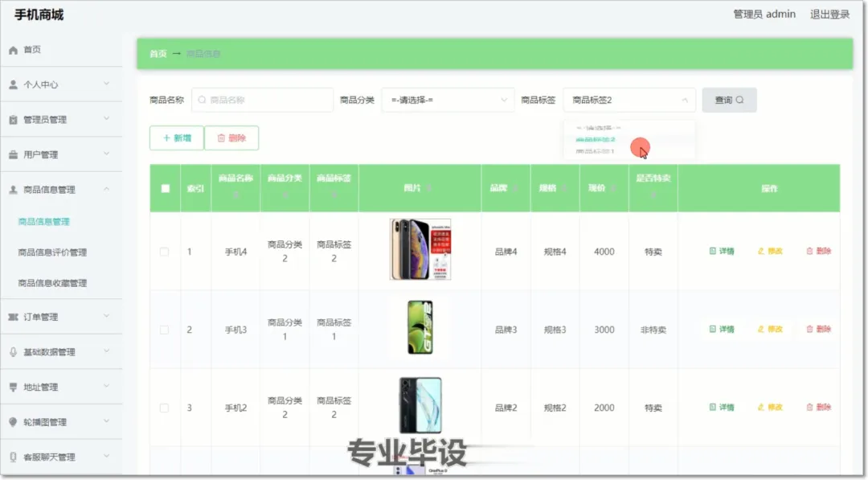Click 删除 for the 手机3 row
Viewport: 868px width, 480px height.
[819, 330]
